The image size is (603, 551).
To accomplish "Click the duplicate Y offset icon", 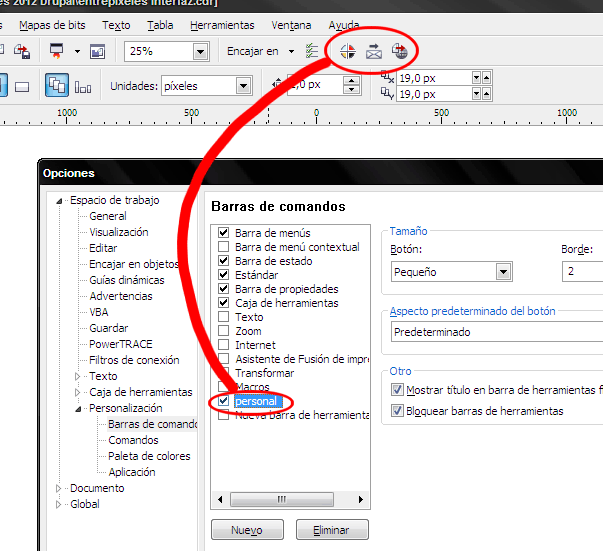I will 387,93.
